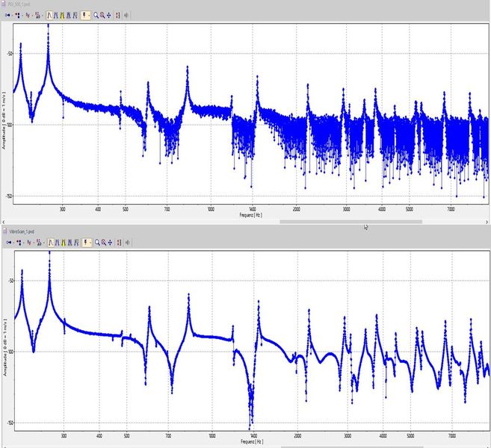491x448 pixels.
Task: Click the pin marker icon in top toolbar
Action: (84, 15)
